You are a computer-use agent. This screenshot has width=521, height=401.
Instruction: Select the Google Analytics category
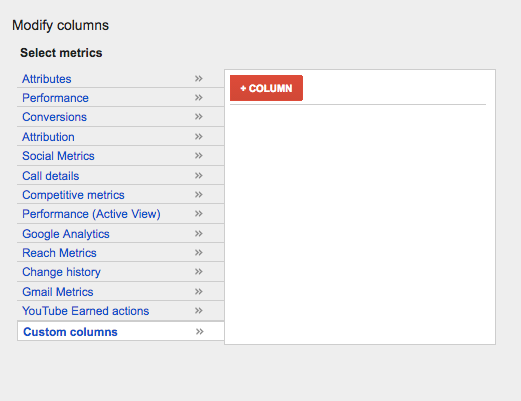point(66,234)
